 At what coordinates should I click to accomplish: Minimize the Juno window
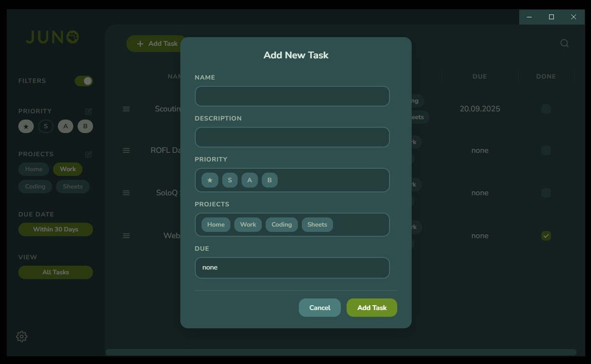(x=529, y=17)
